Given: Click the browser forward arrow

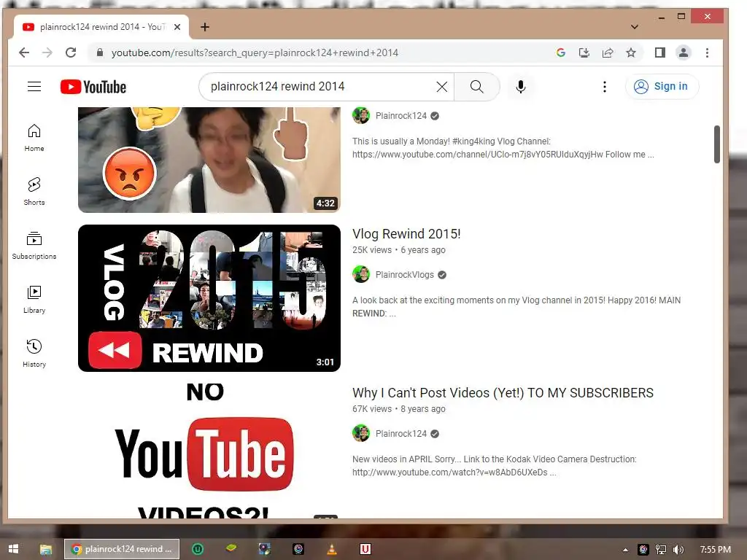Looking at the screenshot, I should [x=47, y=52].
